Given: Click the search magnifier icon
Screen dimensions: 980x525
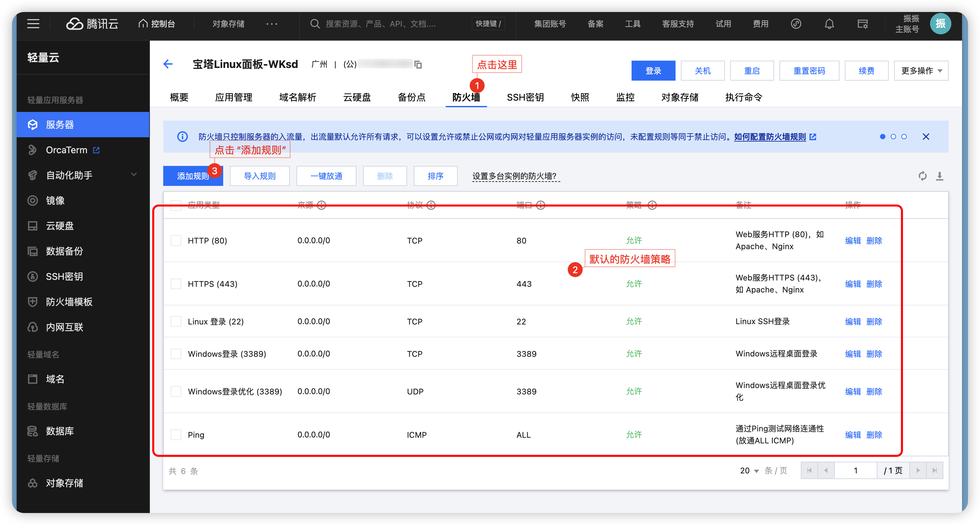Looking at the screenshot, I should click(315, 24).
